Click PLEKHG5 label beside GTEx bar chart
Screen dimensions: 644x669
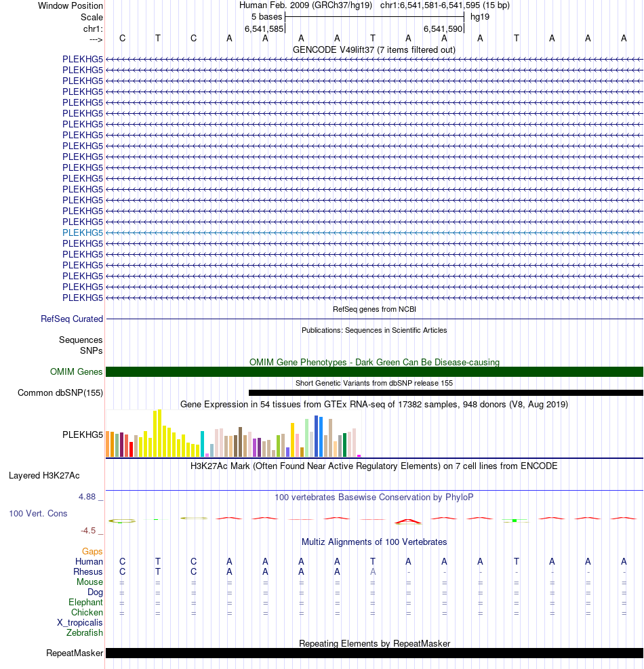point(83,434)
